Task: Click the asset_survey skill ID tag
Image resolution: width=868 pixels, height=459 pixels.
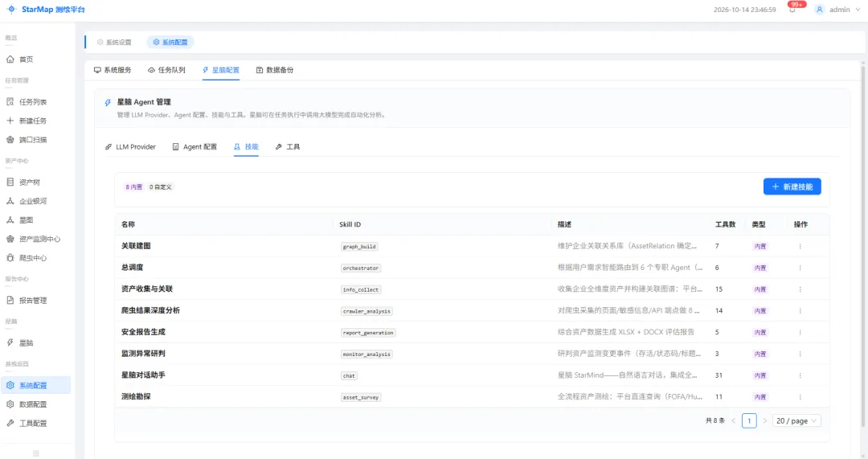Action: [x=360, y=397]
